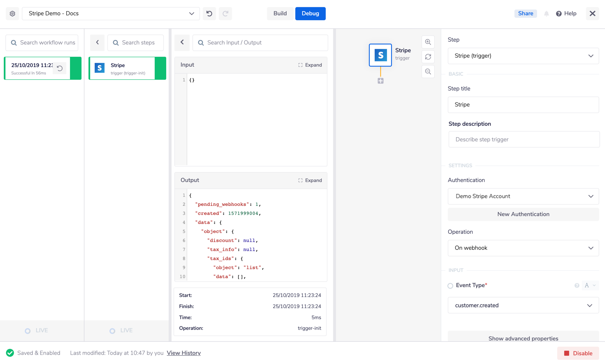The width and height of the screenshot is (605, 364).
Task: Click the Step title input field
Action: (523, 105)
